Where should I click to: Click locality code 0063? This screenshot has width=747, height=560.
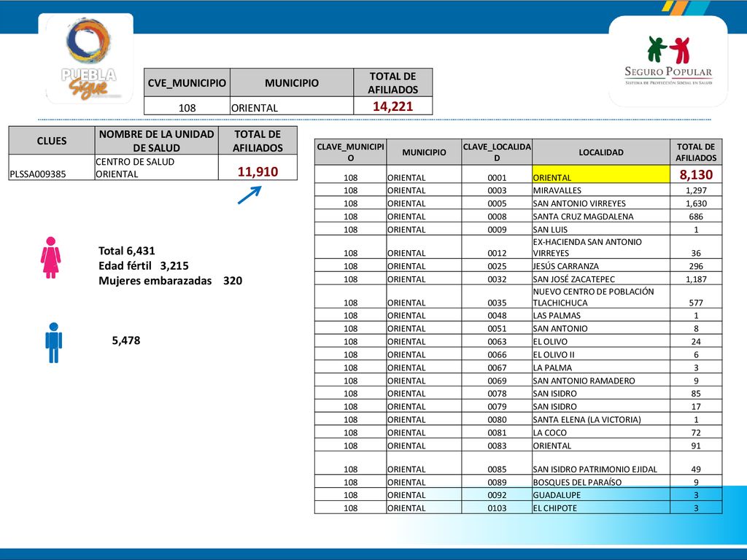pos(497,341)
